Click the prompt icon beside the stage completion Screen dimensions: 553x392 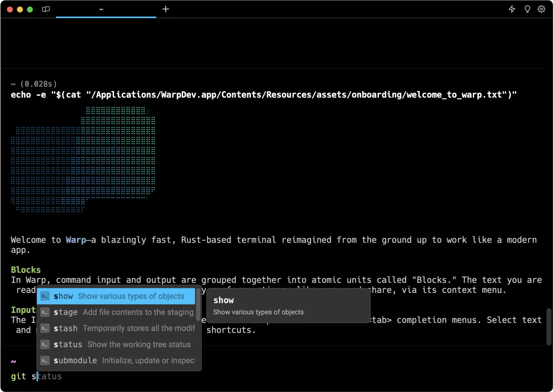[45, 312]
